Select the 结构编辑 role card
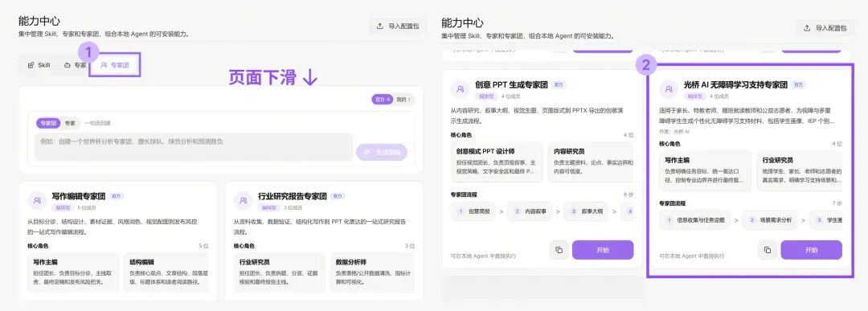 pyautogui.click(x=166, y=272)
